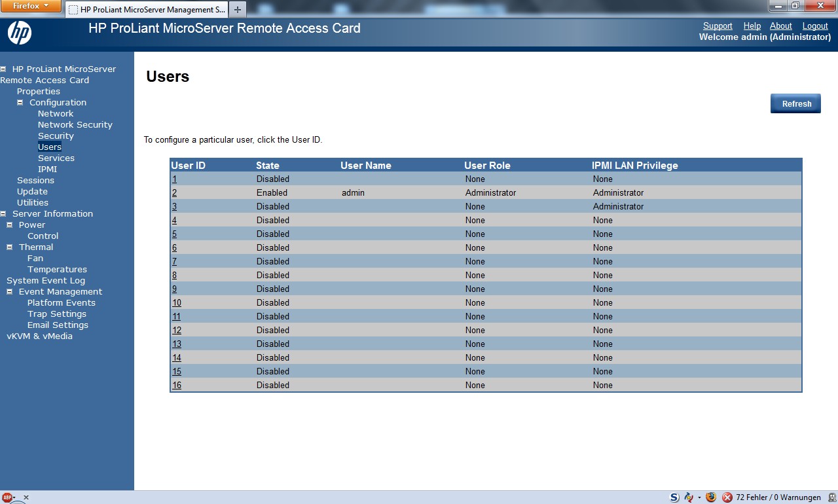Click the '72 Fehler / 0 Warnungen' status text
Viewport: 838px width, 504px height.
[x=778, y=497]
